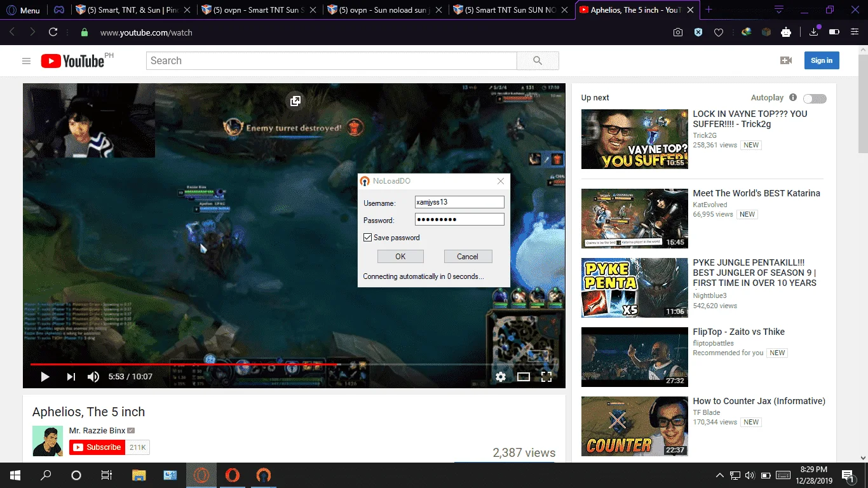Open the Mr. Razzie Binx channel link

(x=97, y=430)
